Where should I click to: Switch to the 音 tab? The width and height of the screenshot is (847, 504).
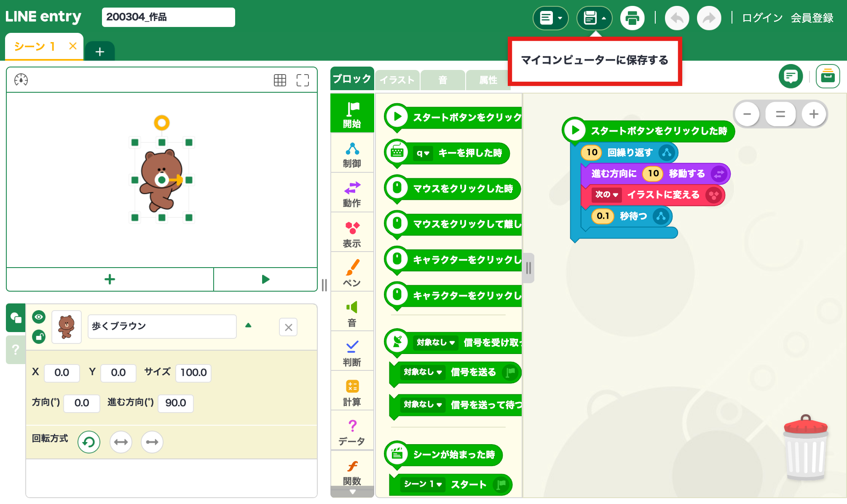[x=443, y=80]
